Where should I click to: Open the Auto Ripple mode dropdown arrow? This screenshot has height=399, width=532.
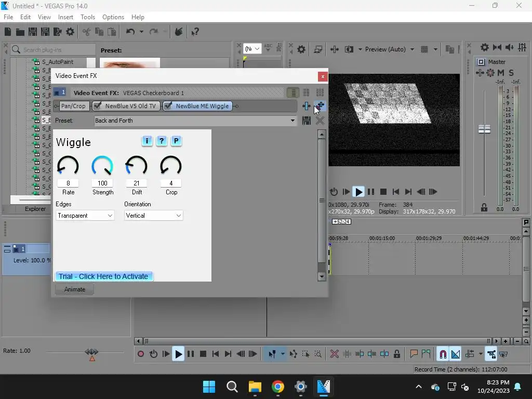(x=481, y=354)
